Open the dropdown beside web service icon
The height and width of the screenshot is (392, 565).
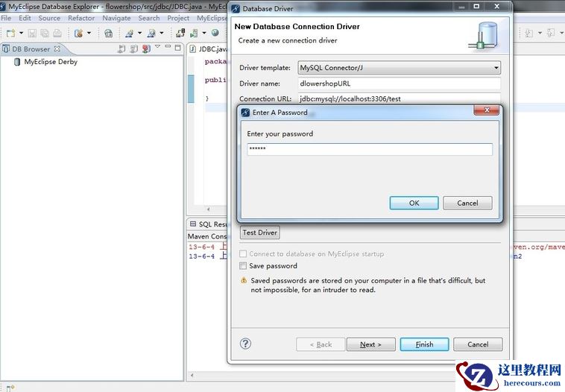tap(89, 33)
